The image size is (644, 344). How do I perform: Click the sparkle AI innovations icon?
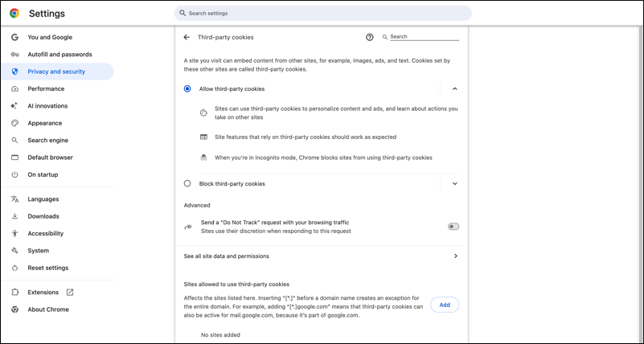(x=14, y=105)
